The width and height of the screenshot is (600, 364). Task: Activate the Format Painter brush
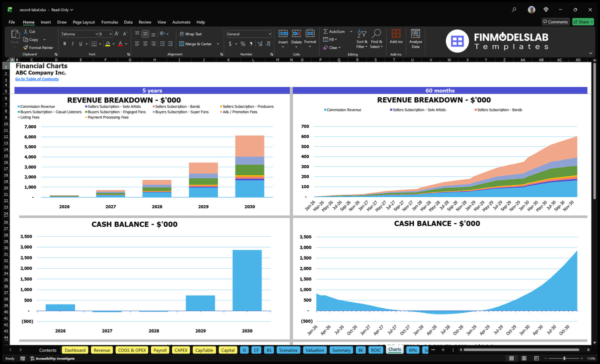25,47
